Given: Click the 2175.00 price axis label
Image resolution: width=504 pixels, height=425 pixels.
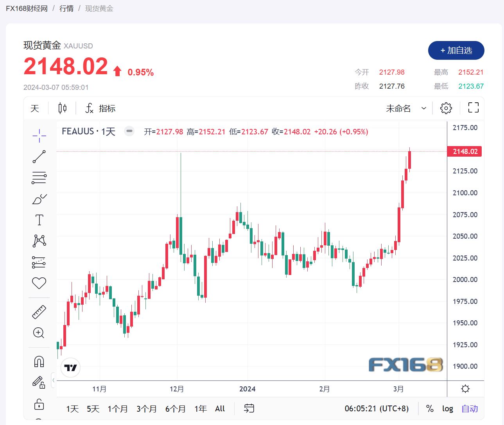Looking at the screenshot, I should tap(465, 128).
